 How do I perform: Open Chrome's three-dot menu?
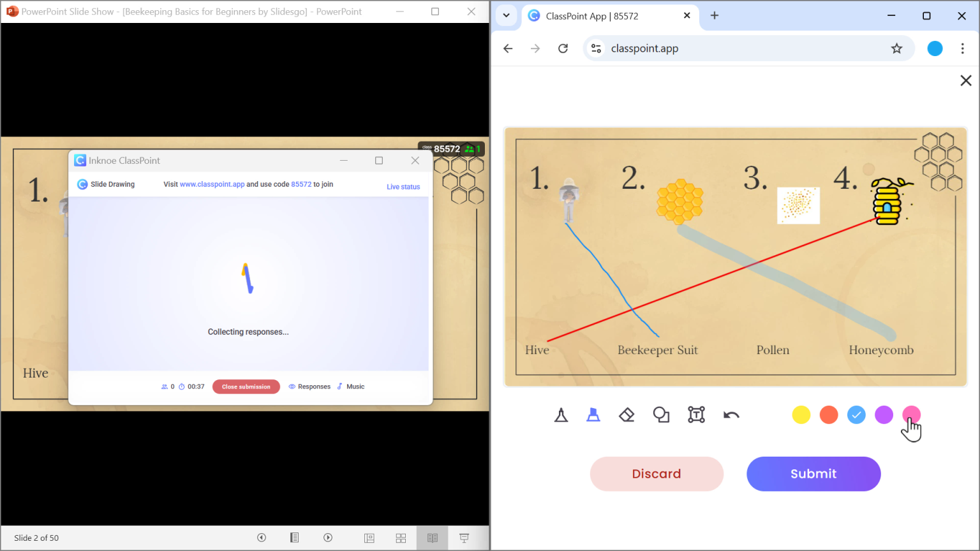click(963, 48)
